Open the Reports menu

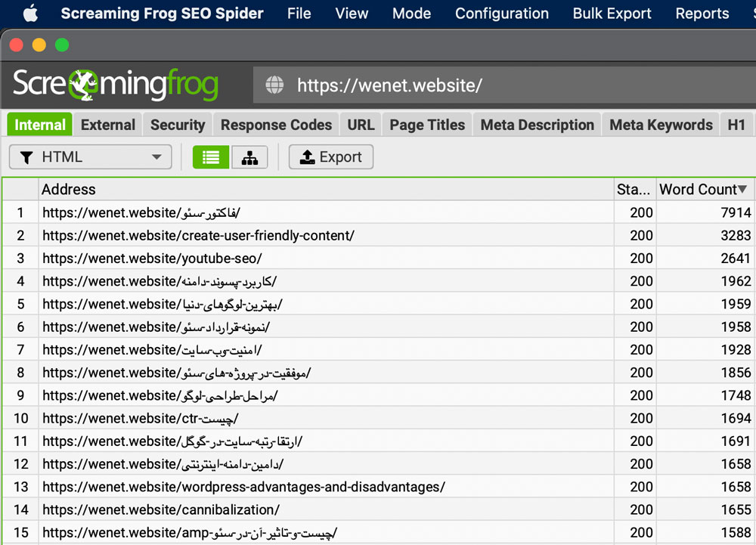coord(702,14)
